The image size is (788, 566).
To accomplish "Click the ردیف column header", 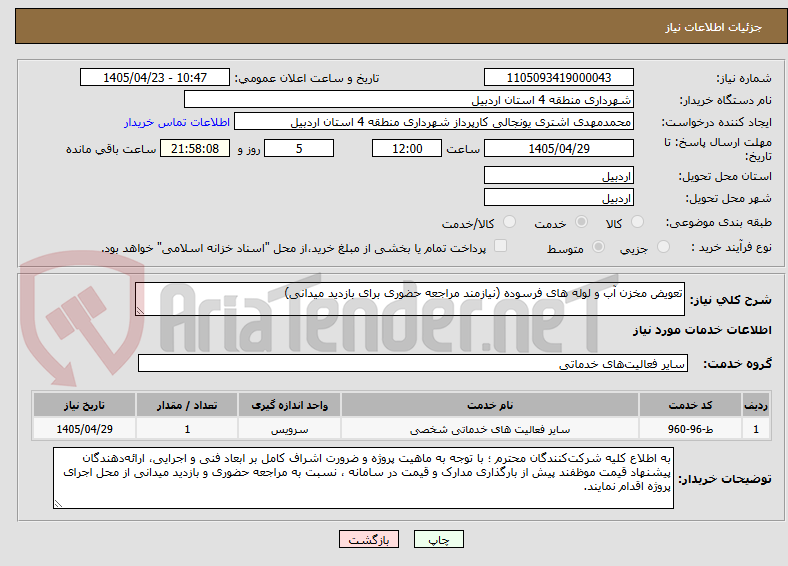I will click(756, 405).
